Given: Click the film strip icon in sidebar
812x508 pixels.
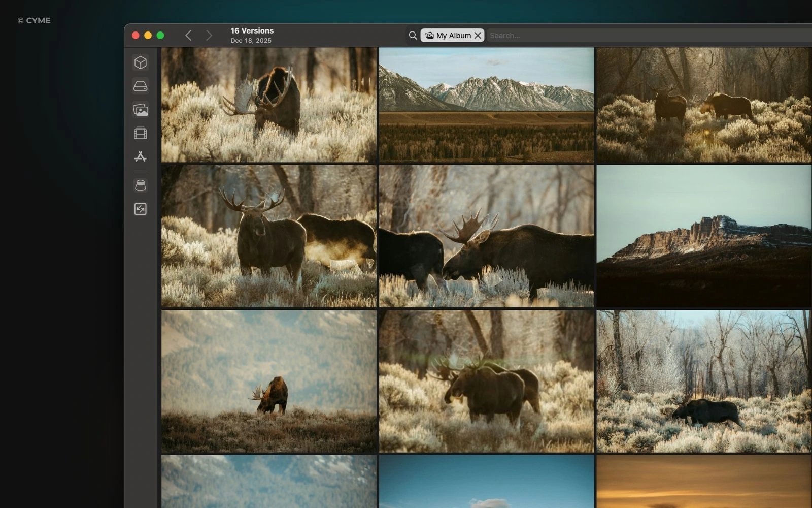Looking at the screenshot, I should [x=141, y=133].
